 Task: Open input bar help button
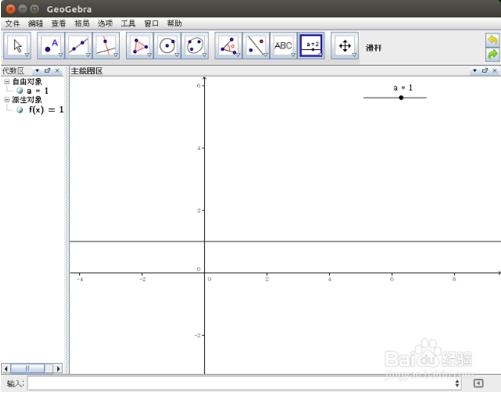[x=478, y=383]
